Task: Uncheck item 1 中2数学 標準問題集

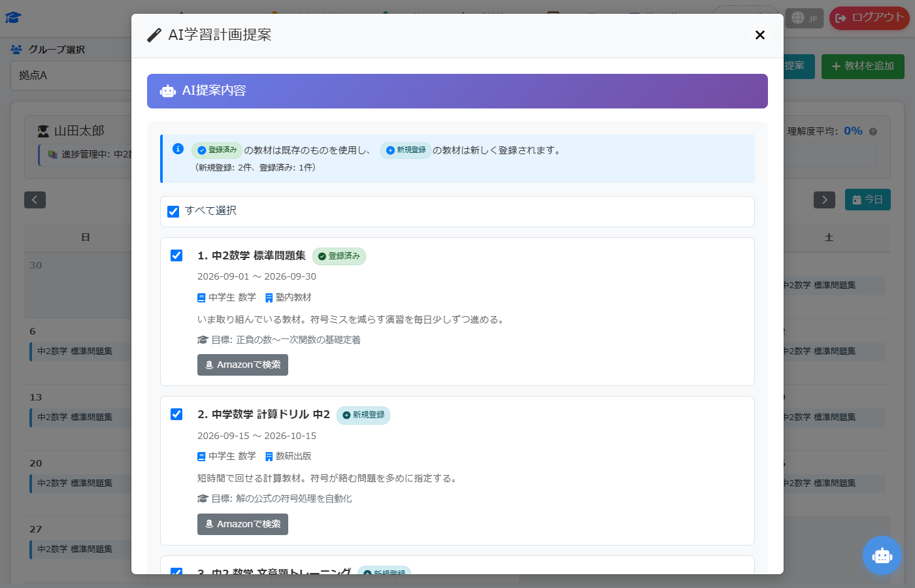Action: pos(176,255)
